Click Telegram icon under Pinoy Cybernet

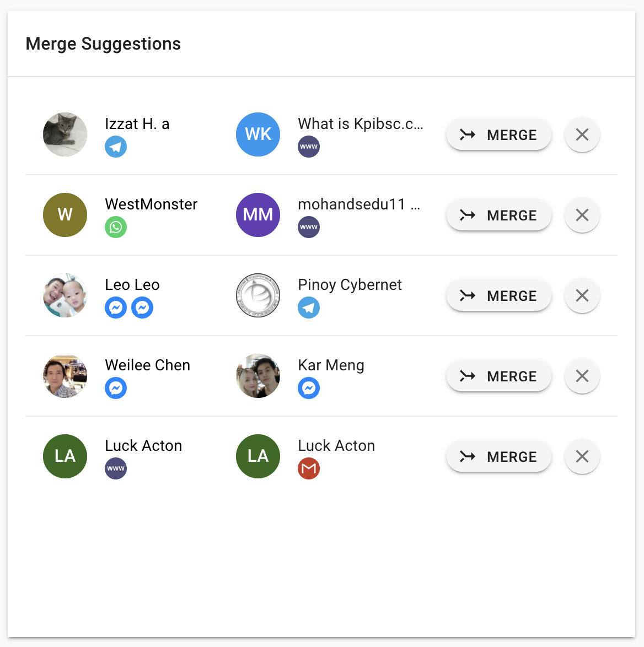(x=309, y=308)
